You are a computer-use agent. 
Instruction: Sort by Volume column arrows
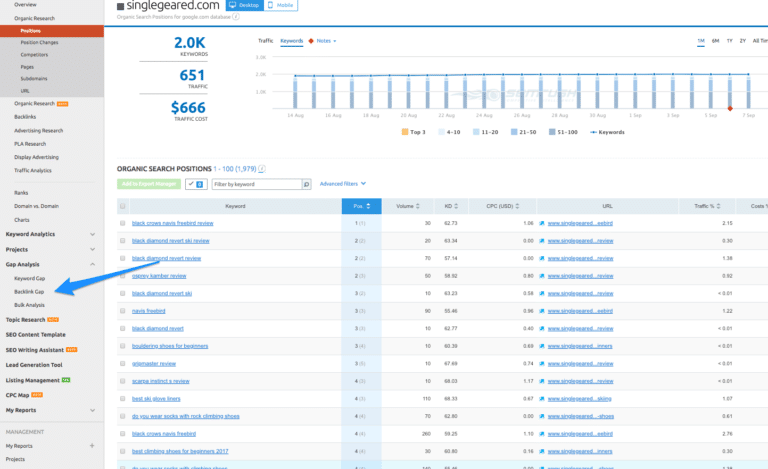pyautogui.click(x=418, y=206)
